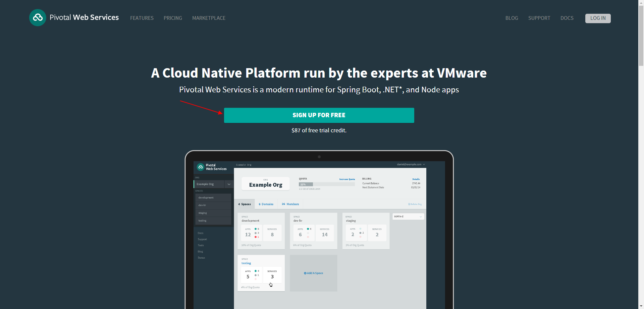The height and width of the screenshot is (309, 644).
Task: Click the Pivotal Web Services logo icon
Action: coord(38,17)
